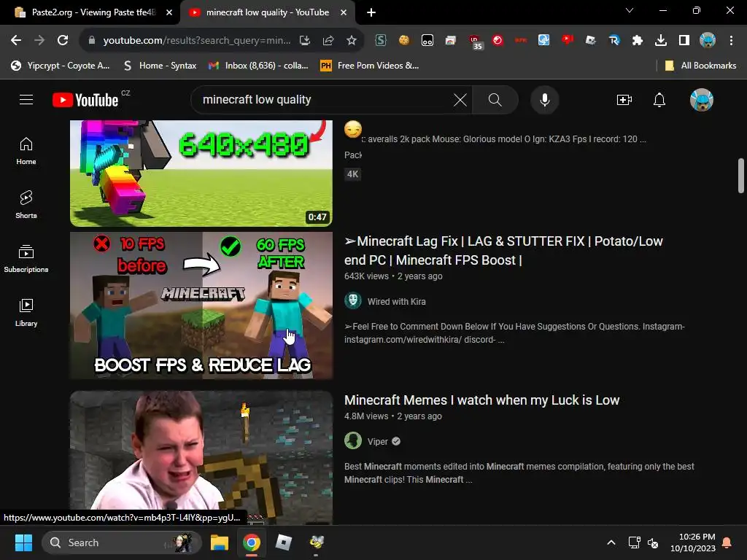Open the Minecraft Lag Fix video title
The height and width of the screenshot is (560, 747).
pyautogui.click(x=503, y=251)
